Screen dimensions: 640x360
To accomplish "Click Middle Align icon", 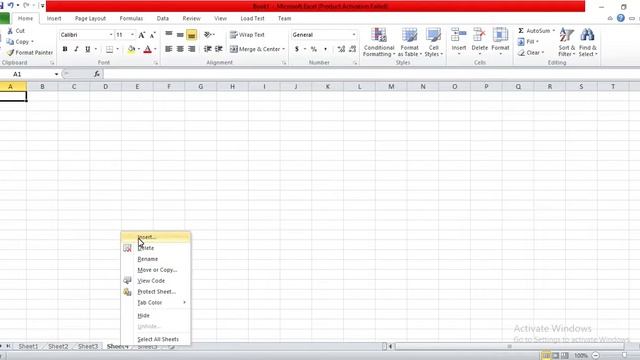I will click(180, 35).
